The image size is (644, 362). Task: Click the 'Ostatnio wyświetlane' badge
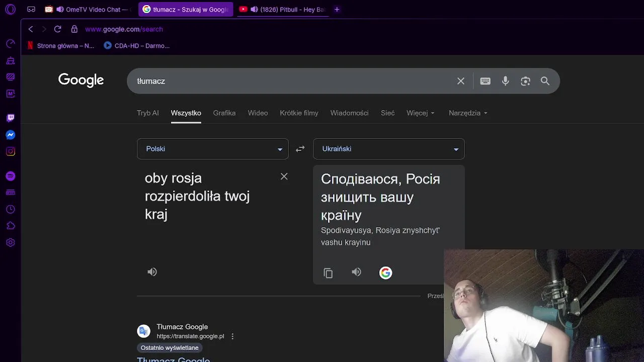click(x=170, y=348)
